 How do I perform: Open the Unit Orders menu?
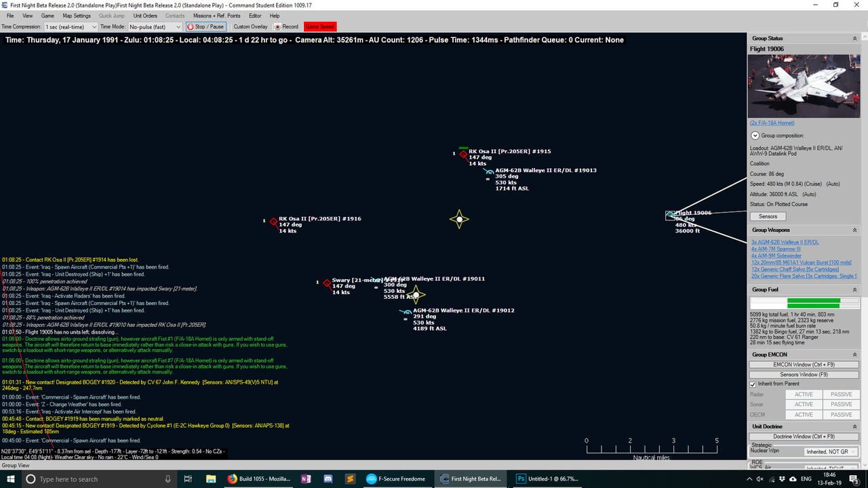pos(145,16)
